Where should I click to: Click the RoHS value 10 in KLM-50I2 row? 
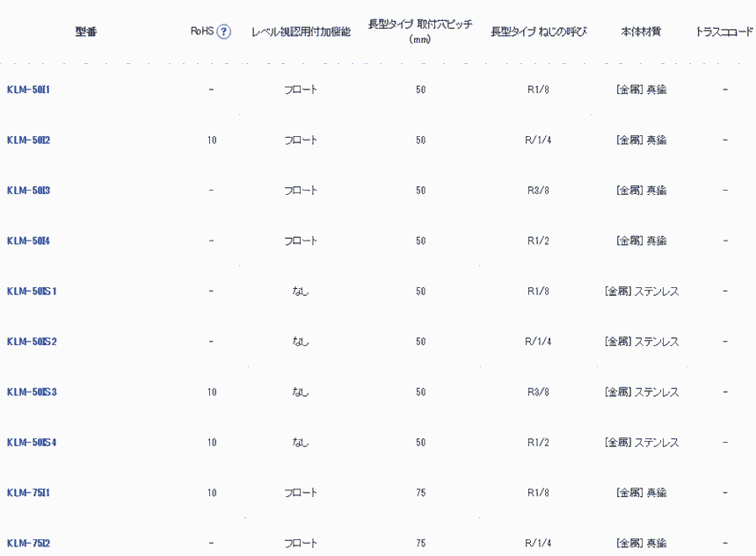[212, 141]
